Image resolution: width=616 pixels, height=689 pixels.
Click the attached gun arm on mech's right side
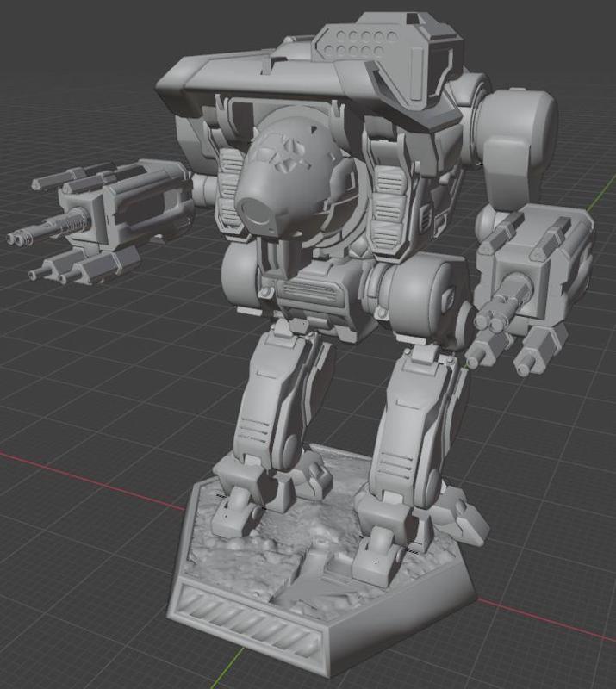click(530, 291)
